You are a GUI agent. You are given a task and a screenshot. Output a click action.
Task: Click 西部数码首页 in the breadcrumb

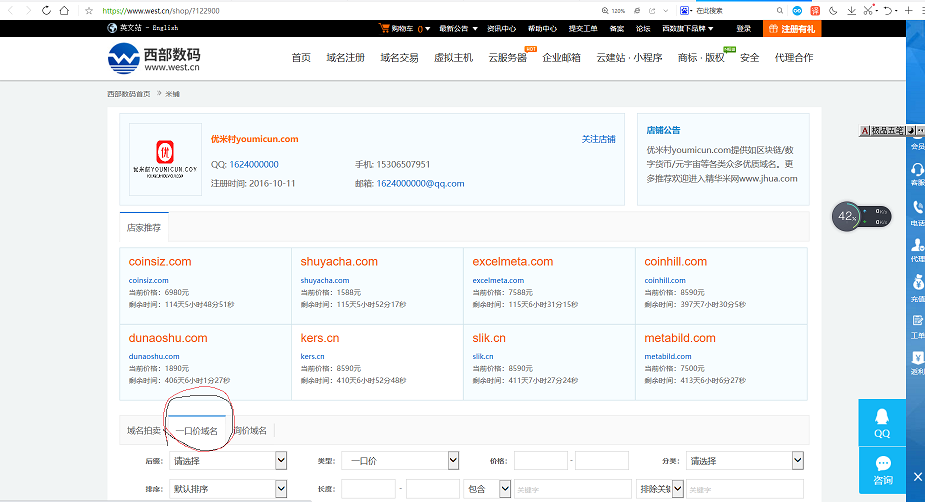(x=129, y=94)
